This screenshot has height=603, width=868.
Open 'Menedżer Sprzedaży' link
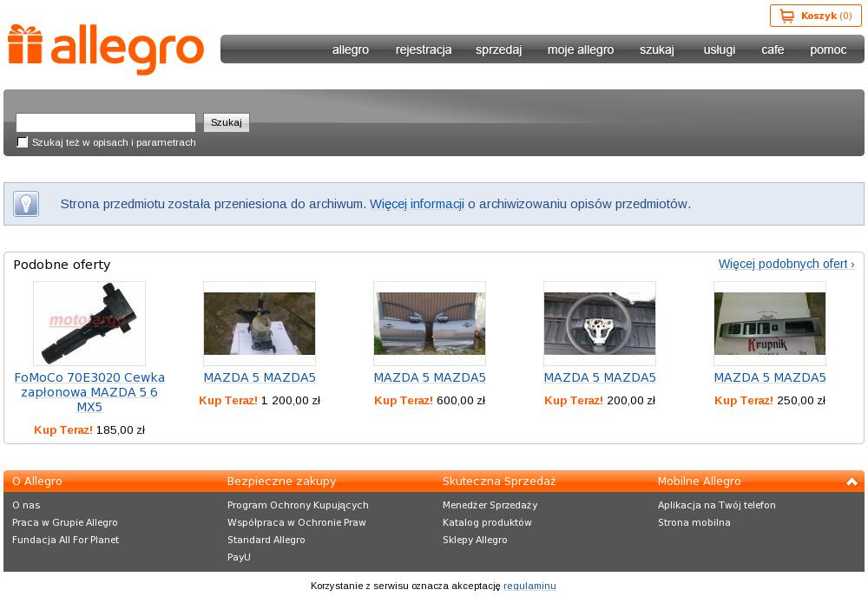pyautogui.click(x=490, y=505)
